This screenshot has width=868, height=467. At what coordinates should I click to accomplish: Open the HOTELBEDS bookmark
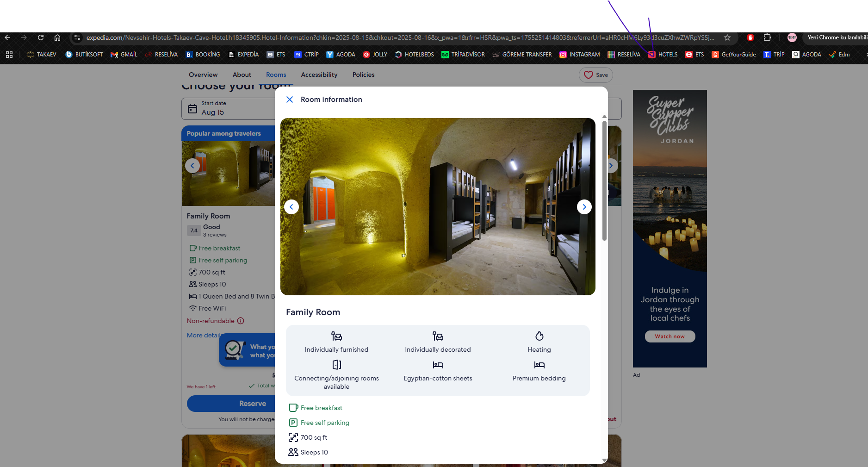click(415, 55)
